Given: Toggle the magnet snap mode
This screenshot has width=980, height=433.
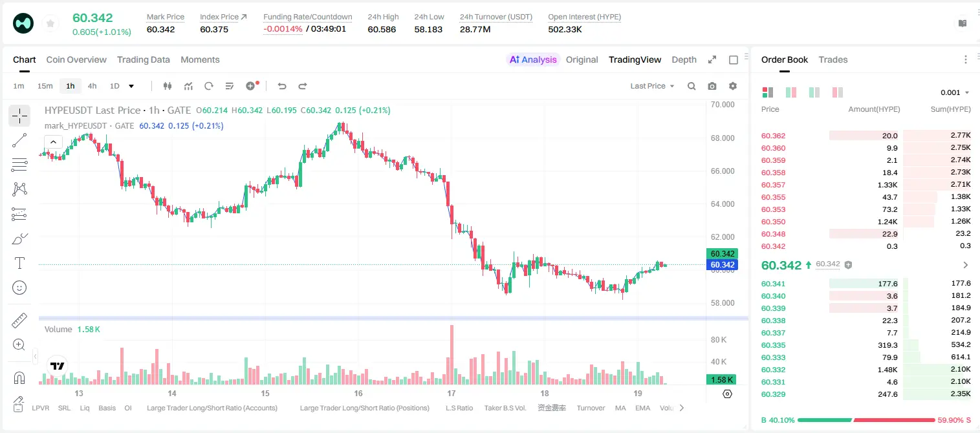Looking at the screenshot, I should (19, 378).
